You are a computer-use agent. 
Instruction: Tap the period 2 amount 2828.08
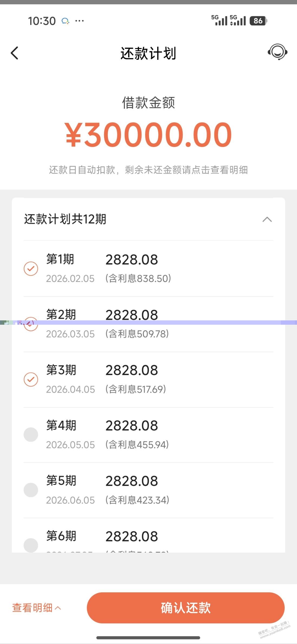(x=132, y=315)
